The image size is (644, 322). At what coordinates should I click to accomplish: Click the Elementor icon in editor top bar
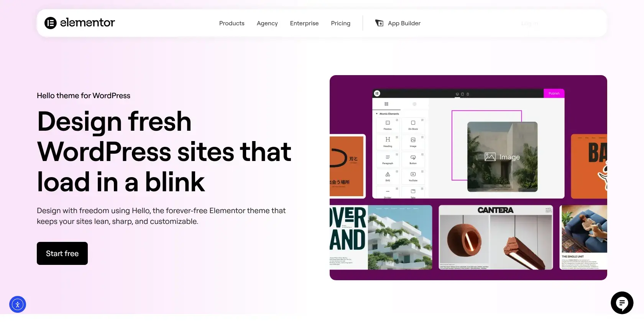[377, 94]
